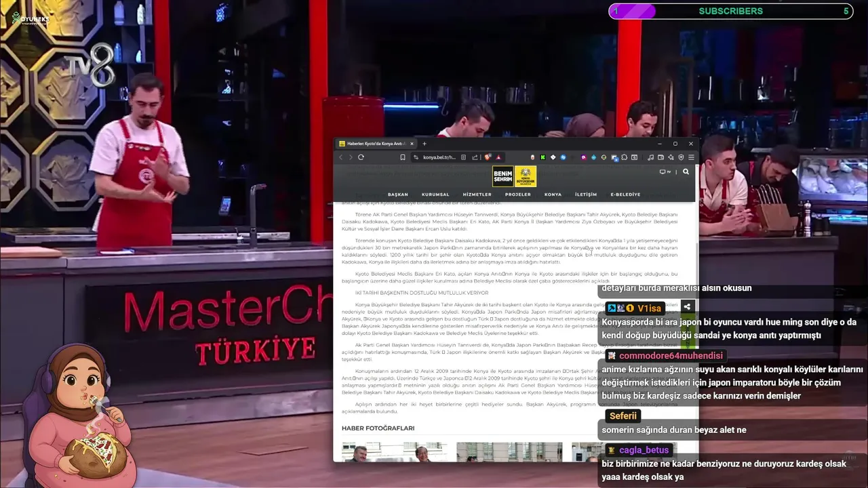868x488 pixels.
Task: Click the cagla_betus chat username
Action: [x=644, y=450]
